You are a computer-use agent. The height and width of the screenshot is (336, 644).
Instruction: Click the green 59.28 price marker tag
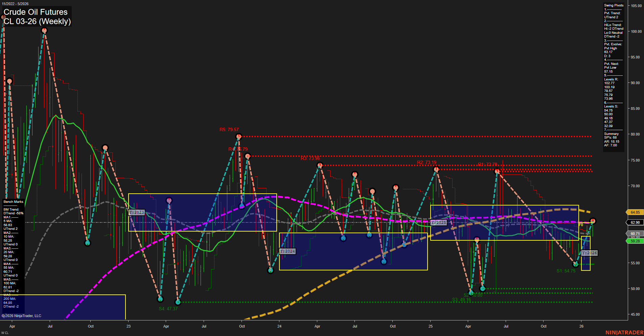click(x=635, y=241)
